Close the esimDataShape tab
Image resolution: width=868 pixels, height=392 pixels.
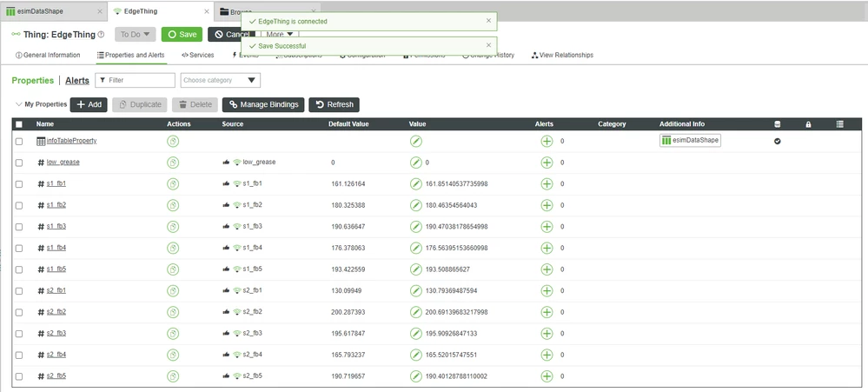click(100, 11)
